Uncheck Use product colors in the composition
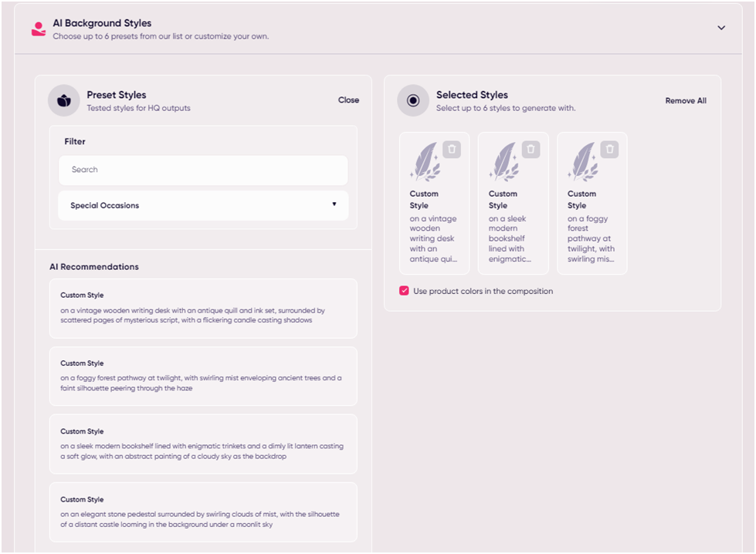The height and width of the screenshot is (554, 756). coord(404,291)
